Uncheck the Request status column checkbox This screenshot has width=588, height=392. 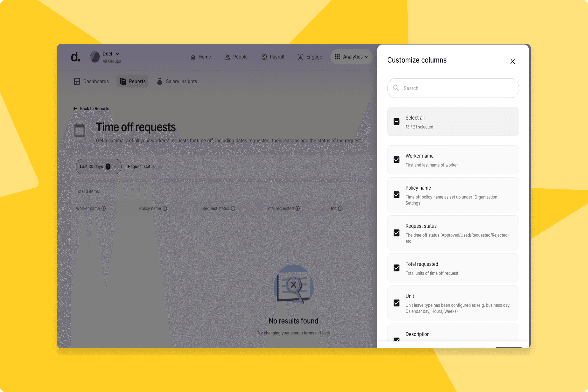397,233
